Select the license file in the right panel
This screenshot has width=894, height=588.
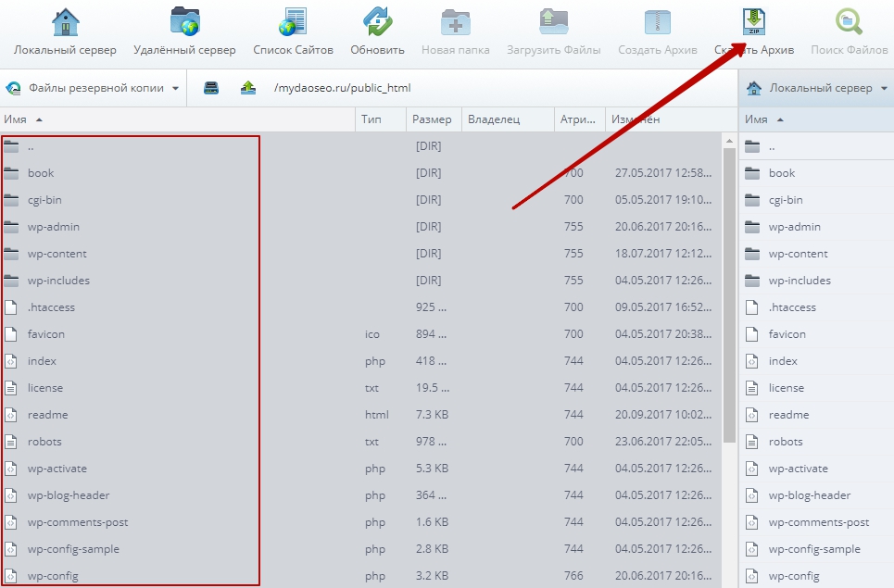(816, 388)
